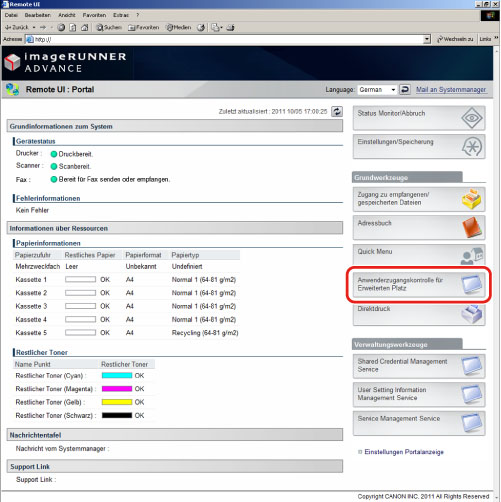501x502 pixels.
Task: Open User Setting Information Management Service
Action: (x=419, y=394)
